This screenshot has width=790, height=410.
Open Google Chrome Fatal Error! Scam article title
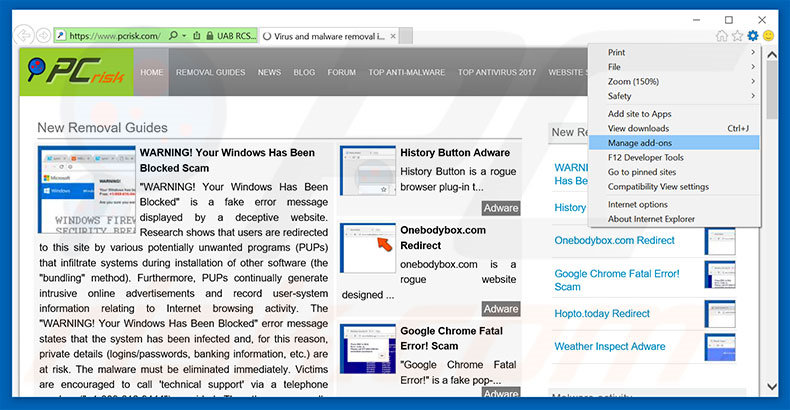(451, 338)
